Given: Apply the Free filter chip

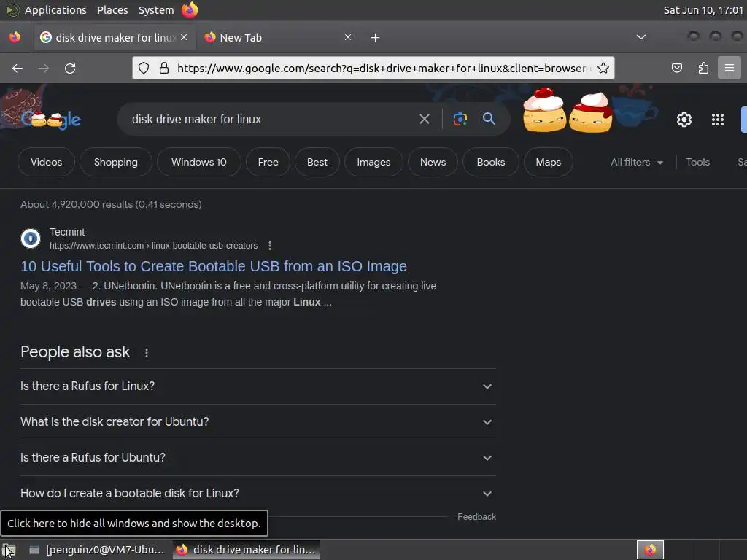Looking at the screenshot, I should click(268, 162).
